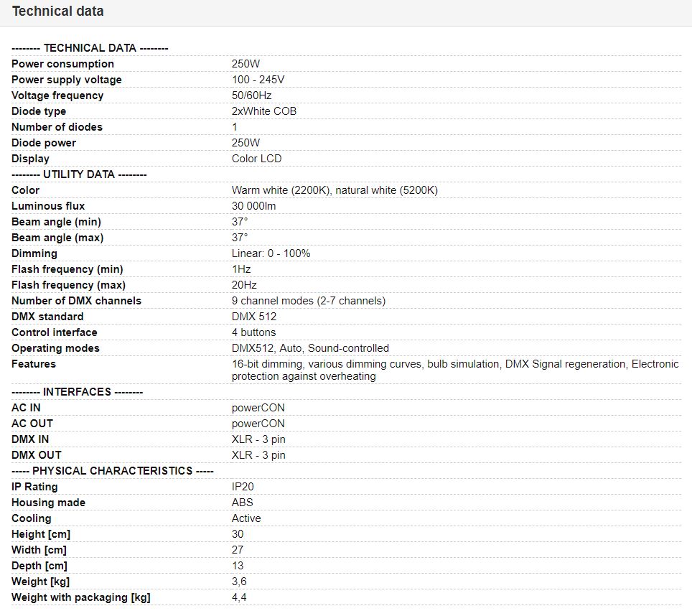Click the 2xWhite COB diode type value

click(264, 111)
